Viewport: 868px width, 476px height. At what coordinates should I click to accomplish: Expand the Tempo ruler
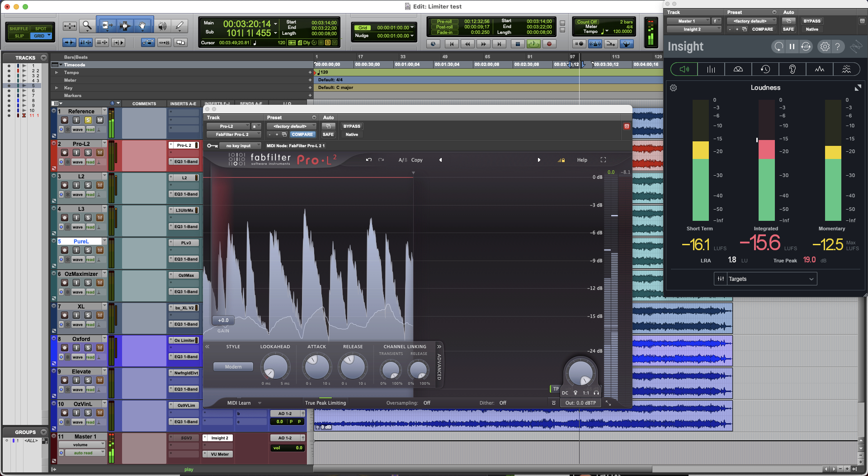[x=57, y=72]
